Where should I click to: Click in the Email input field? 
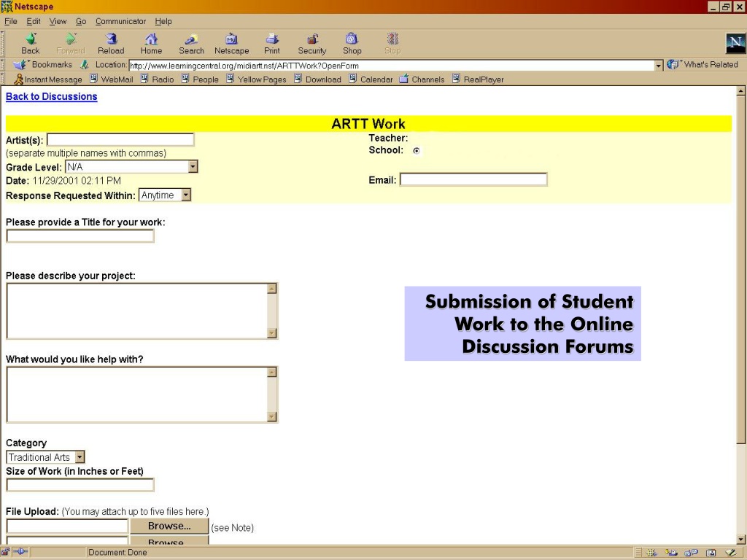coord(473,179)
